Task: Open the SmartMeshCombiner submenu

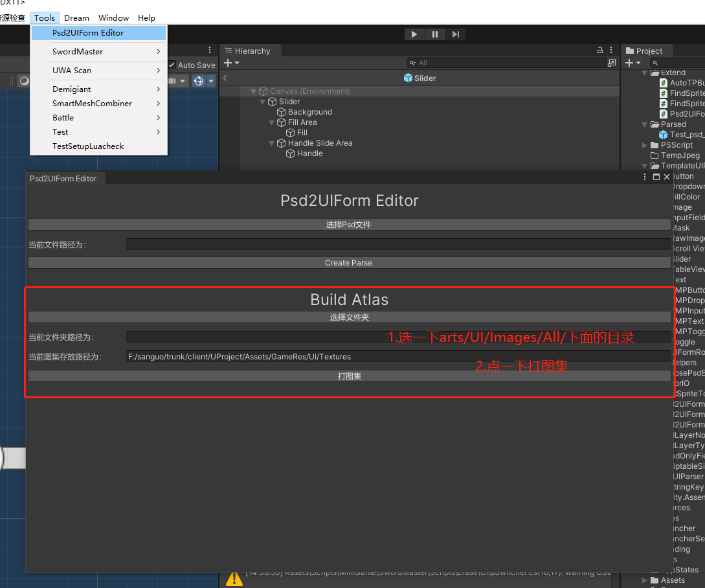Action: coord(98,104)
